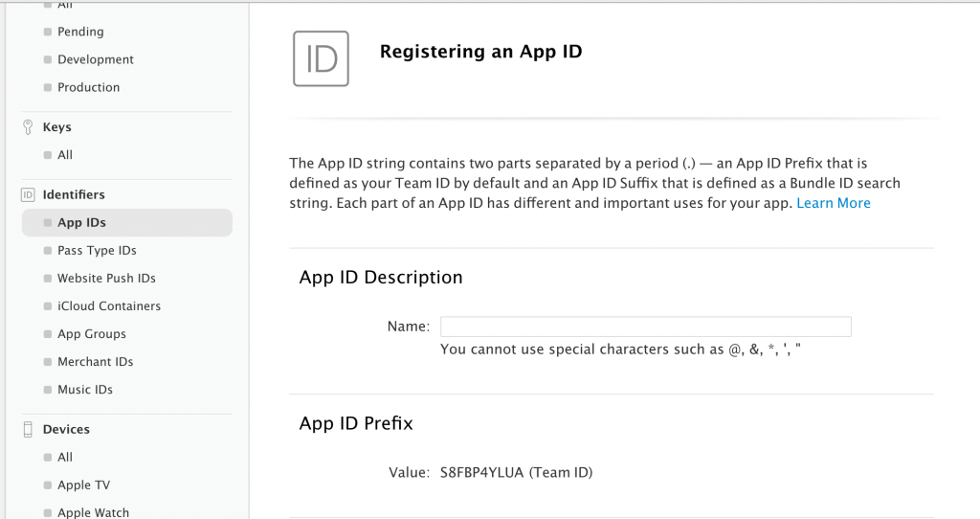This screenshot has height=519, width=980.
Task: Select Music IDs in sidebar
Action: click(x=84, y=389)
